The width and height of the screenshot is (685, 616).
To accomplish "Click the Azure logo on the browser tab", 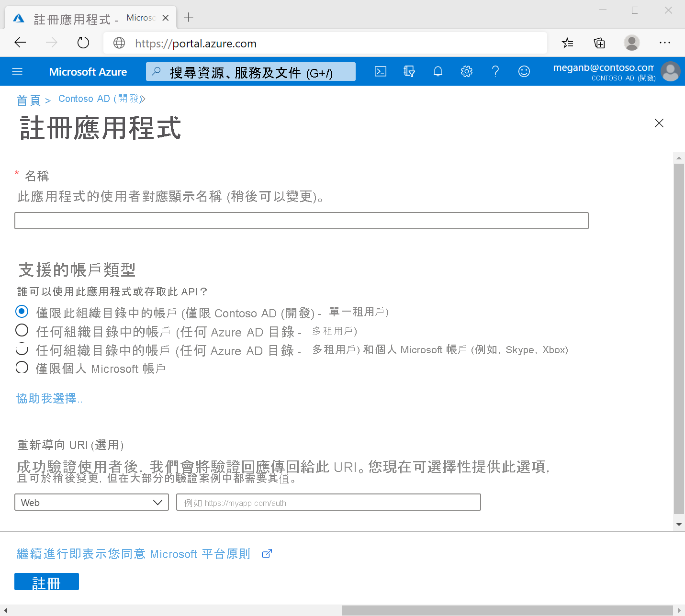I will tap(19, 18).
